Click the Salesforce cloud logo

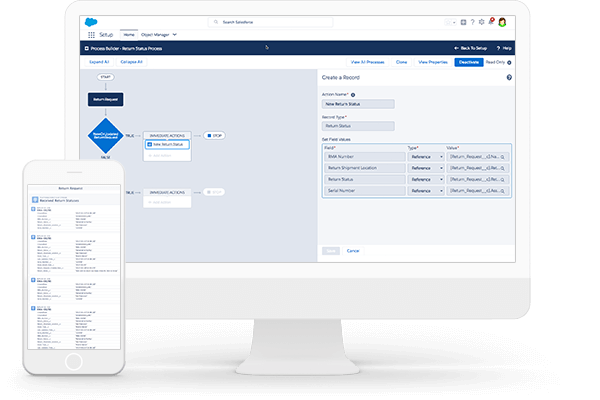[92, 21]
